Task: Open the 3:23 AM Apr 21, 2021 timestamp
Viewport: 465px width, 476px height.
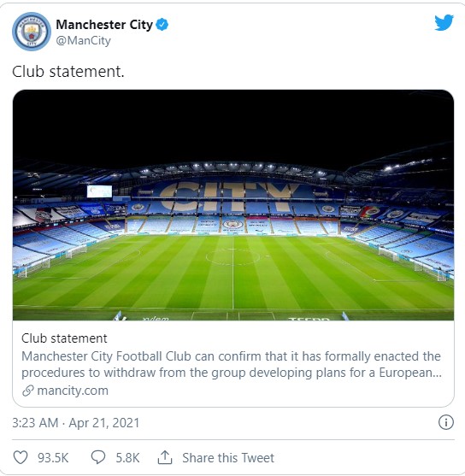Action: (75, 422)
